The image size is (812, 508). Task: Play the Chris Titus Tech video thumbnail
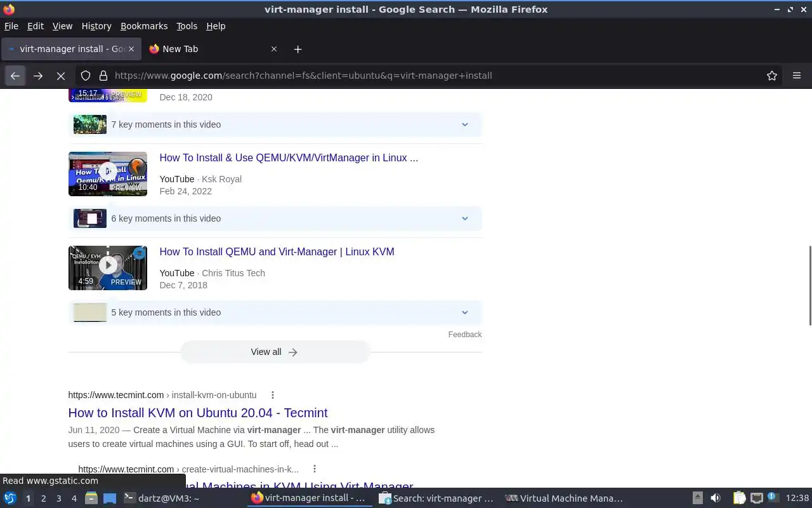tap(108, 268)
